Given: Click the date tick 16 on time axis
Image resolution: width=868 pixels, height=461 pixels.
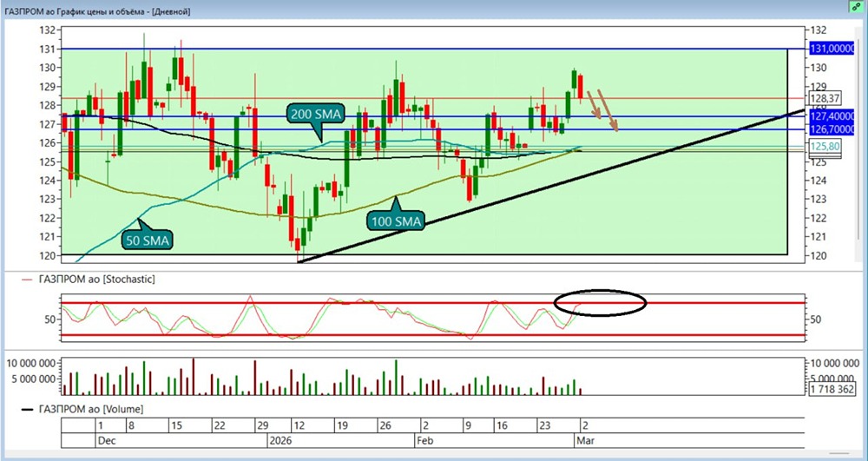Looking at the screenshot, I should 502,426.
